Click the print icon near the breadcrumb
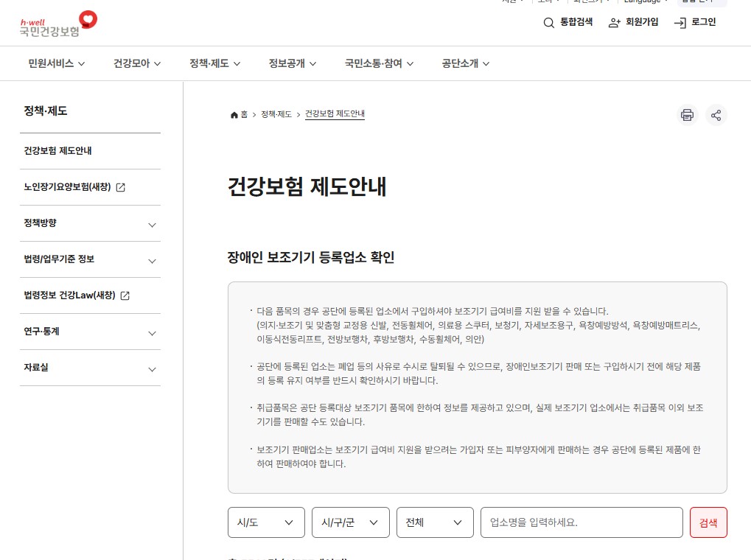Viewport: 751px width, 560px height. coord(687,115)
